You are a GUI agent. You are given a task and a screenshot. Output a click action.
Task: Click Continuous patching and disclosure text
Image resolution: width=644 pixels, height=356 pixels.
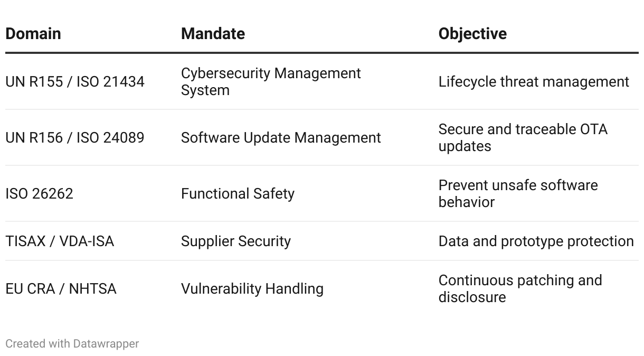pos(520,289)
